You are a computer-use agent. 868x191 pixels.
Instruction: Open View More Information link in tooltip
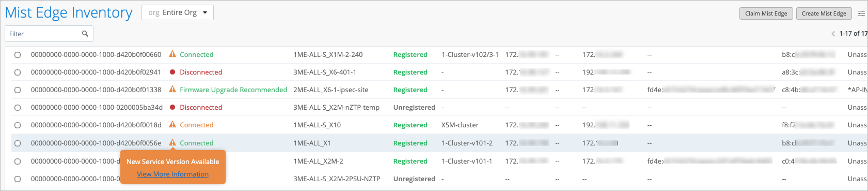(x=172, y=174)
